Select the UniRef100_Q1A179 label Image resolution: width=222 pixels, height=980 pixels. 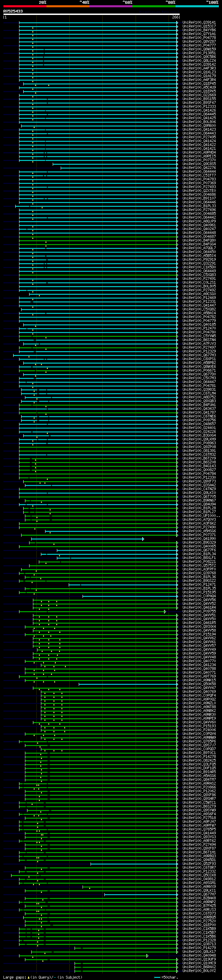[199, 76]
